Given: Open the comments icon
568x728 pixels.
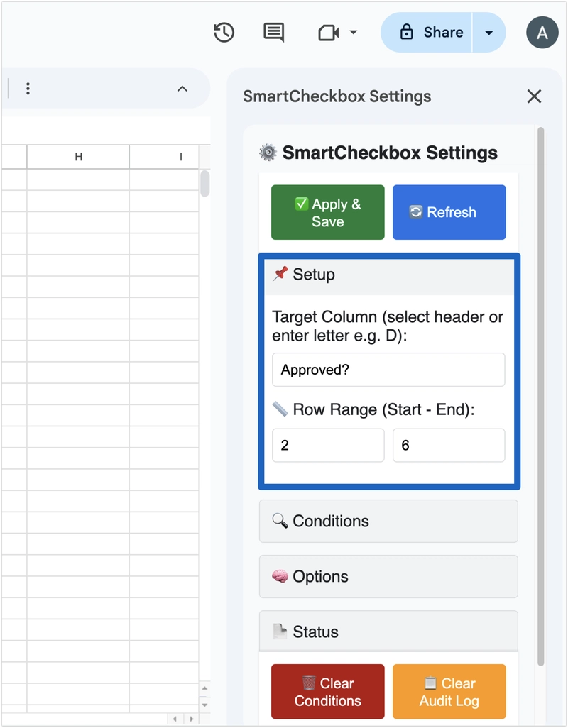Looking at the screenshot, I should tap(273, 33).
